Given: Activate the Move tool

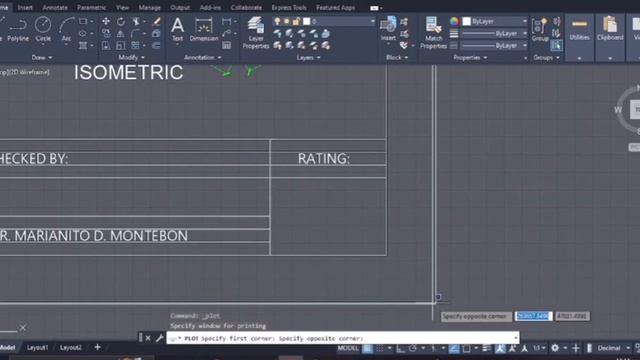Looking at the screenshot, I should click(x=106, y=21).
